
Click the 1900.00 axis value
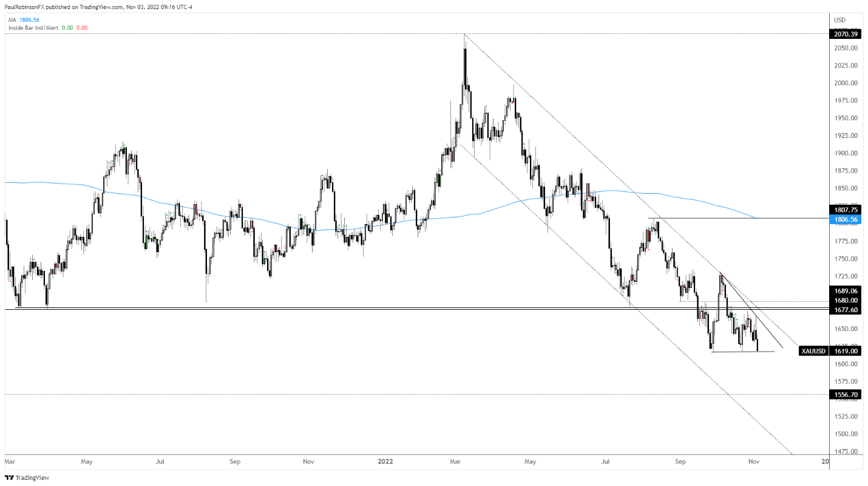click(846, 154)
